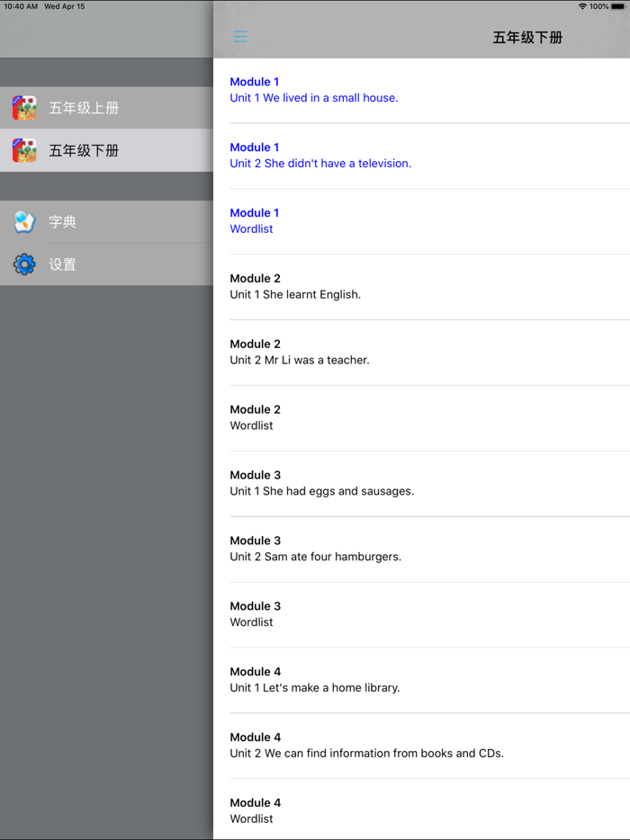Open Unit 1 Let's make a home library
630x840 pixels.
click(421, 680)
